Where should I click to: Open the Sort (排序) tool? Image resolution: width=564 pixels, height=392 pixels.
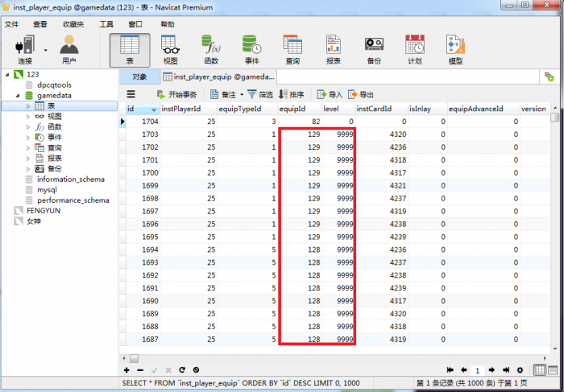pos(292,94)
